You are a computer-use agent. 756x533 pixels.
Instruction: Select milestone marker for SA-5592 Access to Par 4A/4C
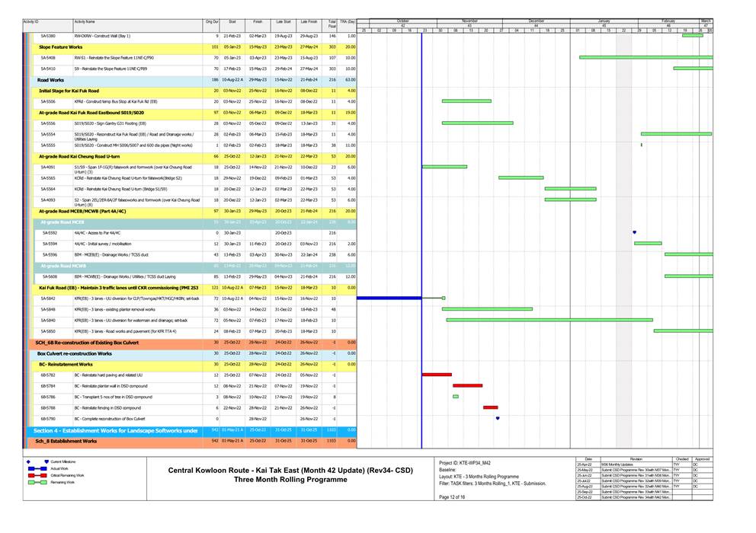[x=634, y=232]
